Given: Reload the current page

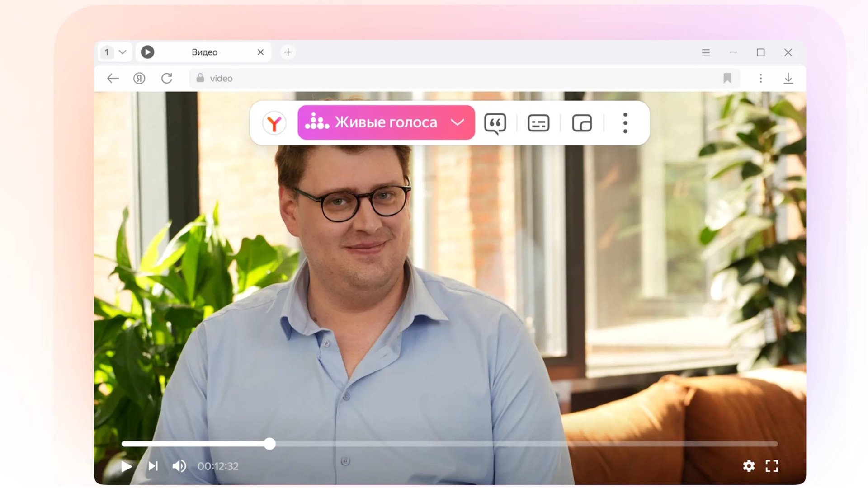Looking at the screenshot, I should coord(167,79).
